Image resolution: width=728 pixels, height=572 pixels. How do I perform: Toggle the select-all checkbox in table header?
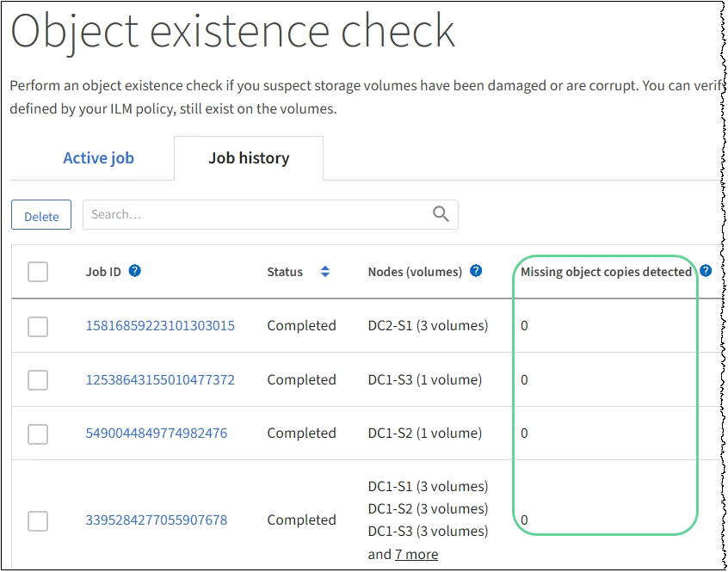38,272
